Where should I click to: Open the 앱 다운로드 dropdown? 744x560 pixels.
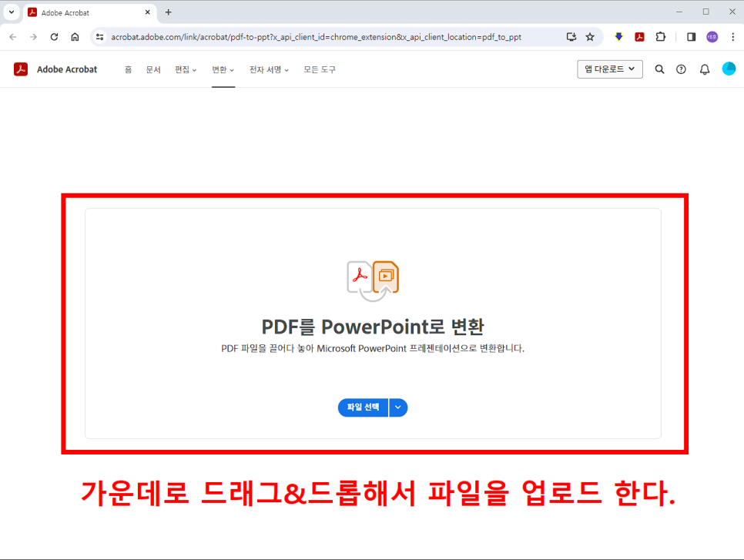[610, 69]
